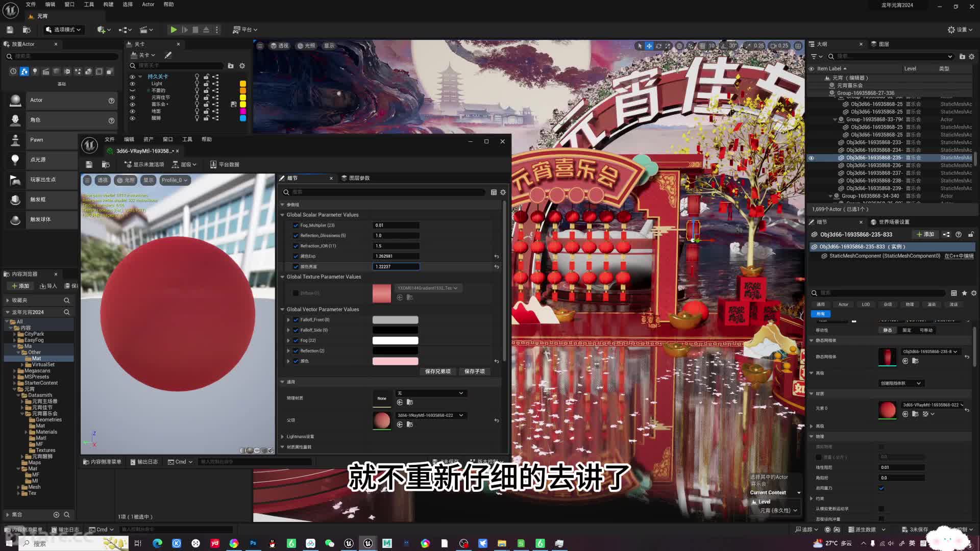Image resolution: width=980 pixels, height=551 pixels.
Task: Open the 层级 dropdown in material editor
Action: coord(184,164)
